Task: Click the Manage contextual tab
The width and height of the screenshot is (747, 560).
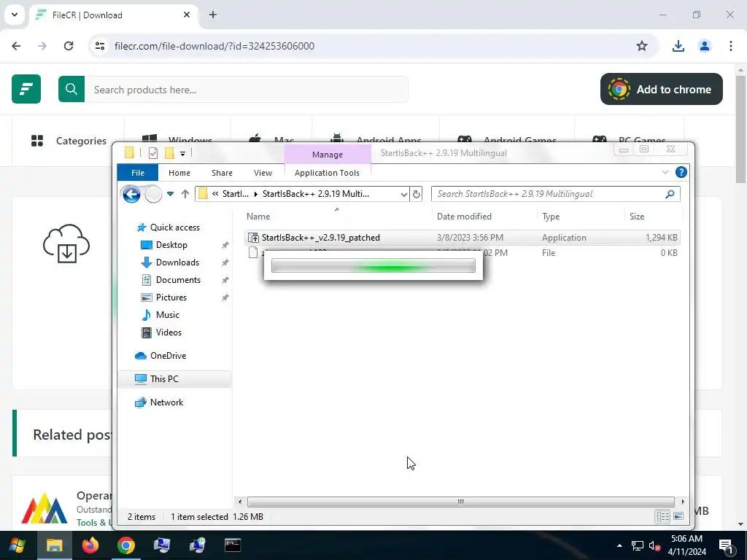Action: 328,155
